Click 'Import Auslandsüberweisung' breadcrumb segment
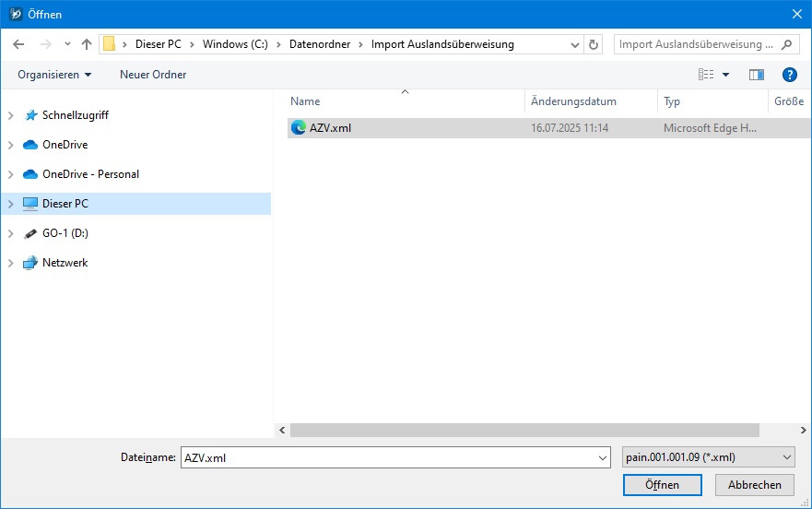The width and height of the screenshot is (812, 509). pos(442,44)
